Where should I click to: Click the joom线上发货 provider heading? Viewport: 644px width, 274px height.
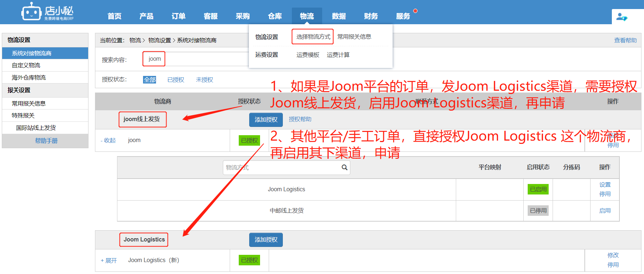click(142, 119)
